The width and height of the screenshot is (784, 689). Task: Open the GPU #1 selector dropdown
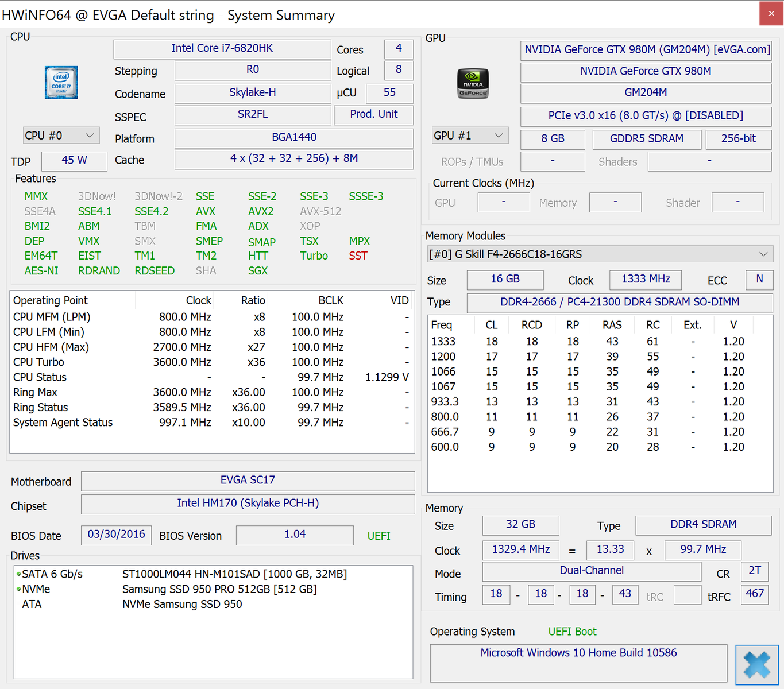[x=470, y=136]
